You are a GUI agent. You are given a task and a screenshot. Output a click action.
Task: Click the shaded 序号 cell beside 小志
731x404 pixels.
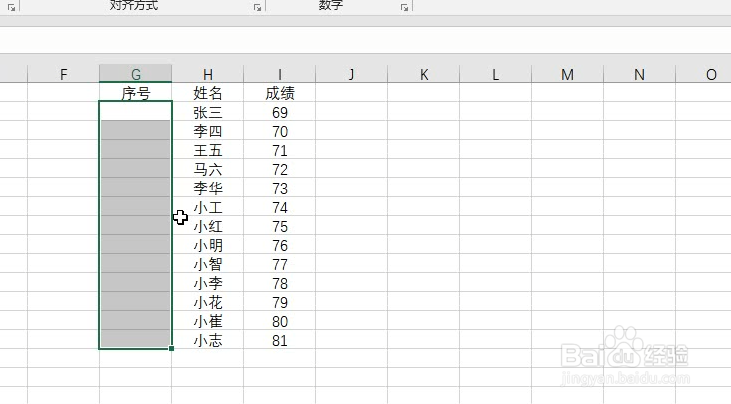tap(136, 340)
